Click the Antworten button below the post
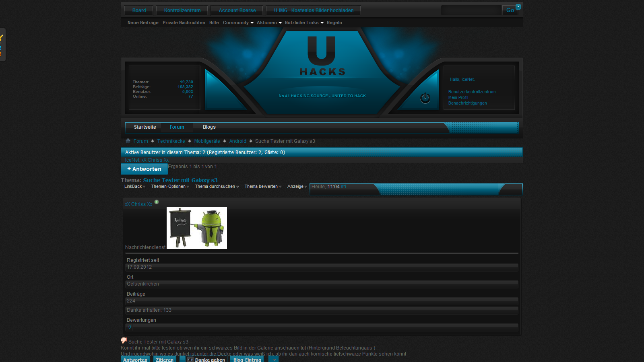This screenshot has height=362, width=644. coord(135,359)
